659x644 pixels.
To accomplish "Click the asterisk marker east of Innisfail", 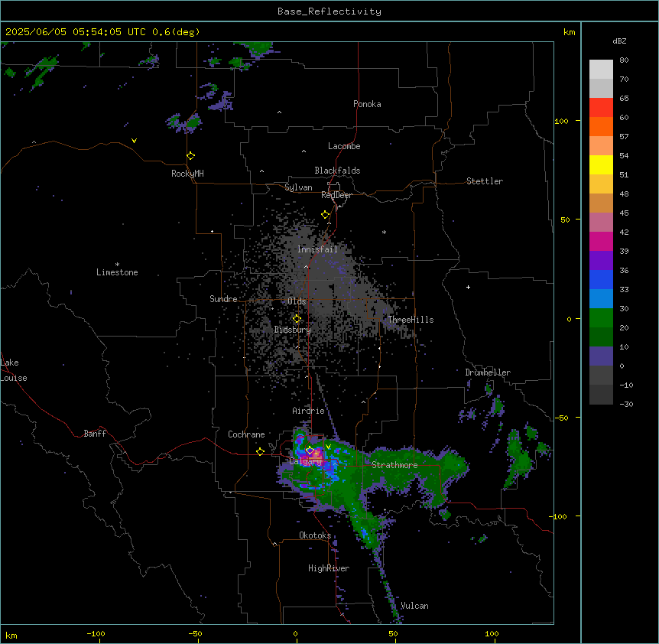I will 384,232.
